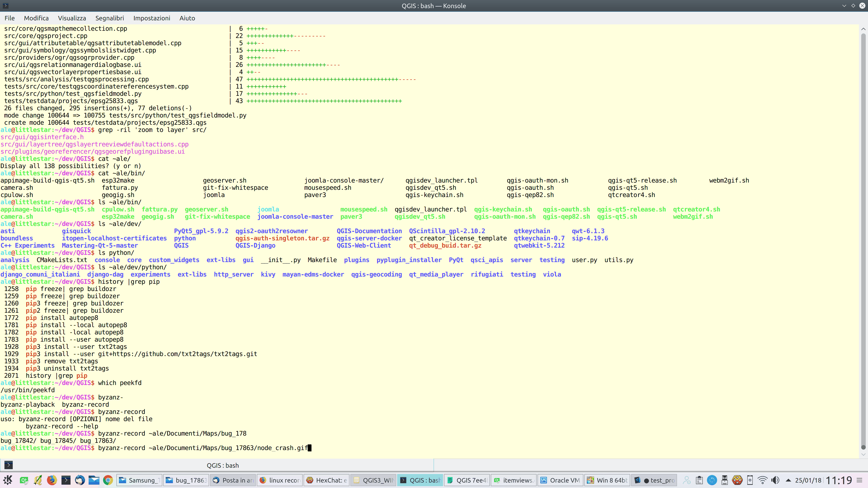The image size is (868, 488).
Task: Click the blue sync tray icon
Action: (712, 480)
